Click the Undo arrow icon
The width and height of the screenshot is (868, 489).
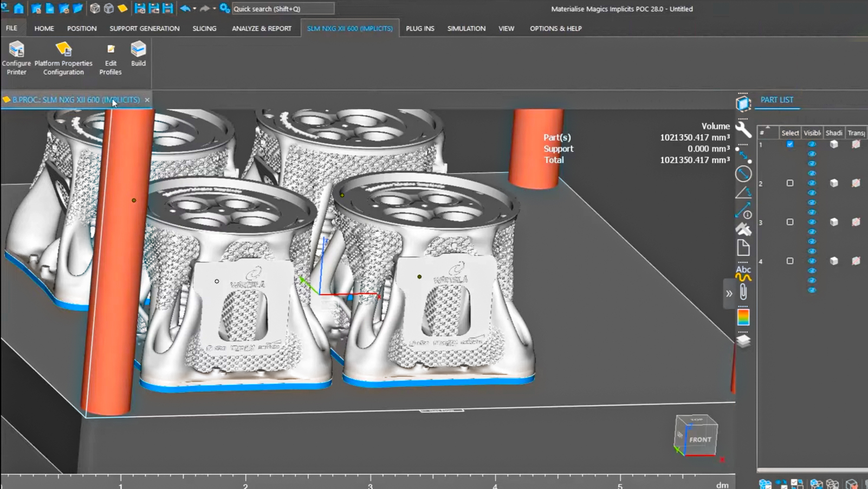pos(185,8)
